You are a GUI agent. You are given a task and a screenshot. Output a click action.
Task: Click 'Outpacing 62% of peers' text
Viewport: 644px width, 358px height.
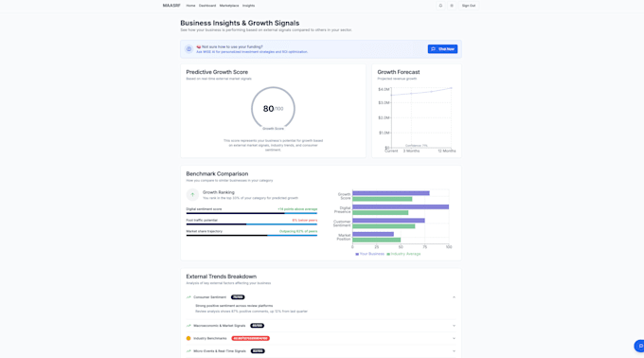coord(298,231)
